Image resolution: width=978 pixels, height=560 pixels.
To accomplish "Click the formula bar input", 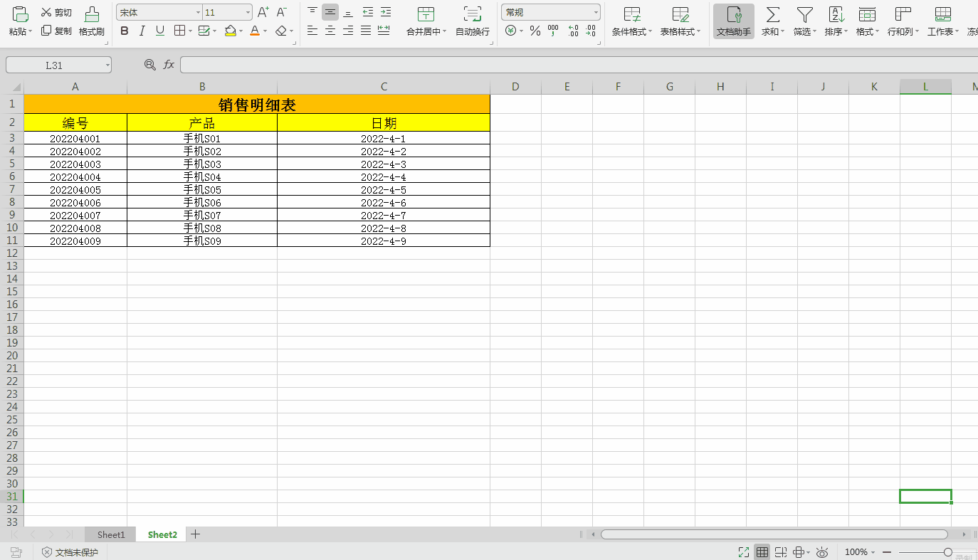I will pyautogui.click(x=579, y=65).
